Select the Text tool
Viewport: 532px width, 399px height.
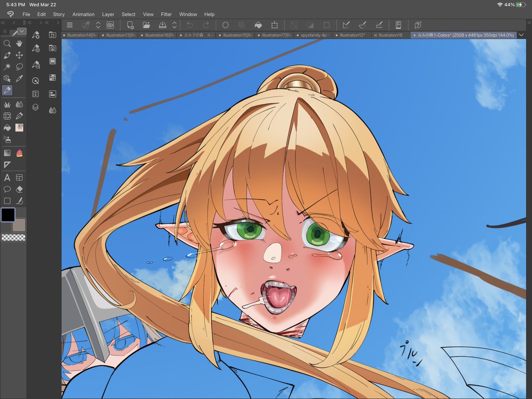click(x=7, y=178)
